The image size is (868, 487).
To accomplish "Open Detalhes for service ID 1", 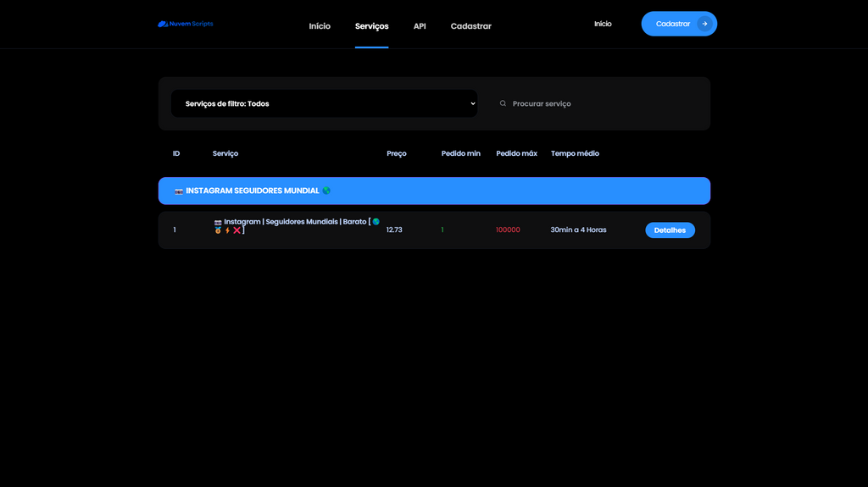I will [x=670, y=230].
